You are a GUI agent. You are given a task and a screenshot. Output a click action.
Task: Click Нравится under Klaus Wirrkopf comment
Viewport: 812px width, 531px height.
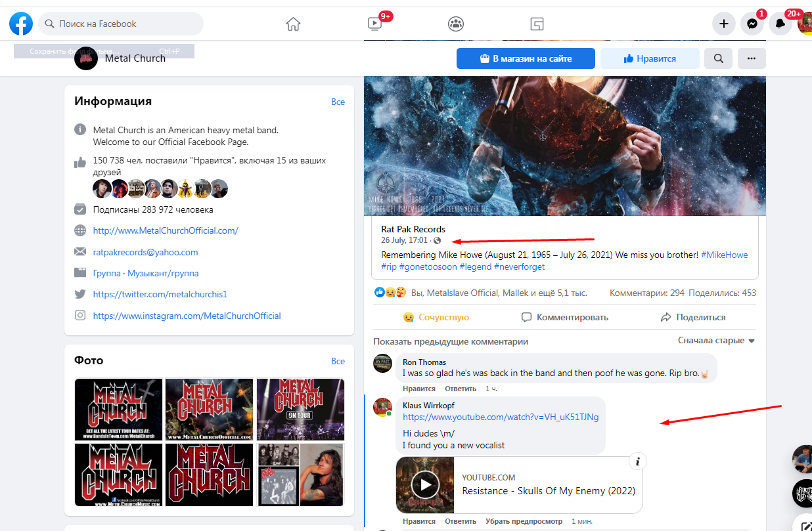point(419,521)
